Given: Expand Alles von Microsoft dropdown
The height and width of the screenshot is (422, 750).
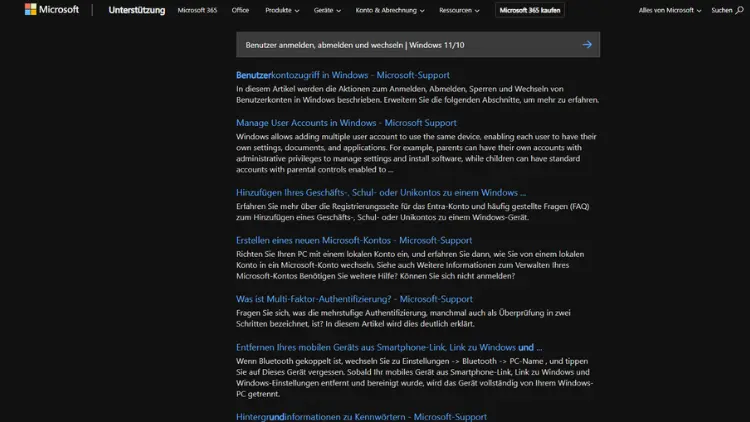Looking at the screenshot, I should [x=670, y=10].
